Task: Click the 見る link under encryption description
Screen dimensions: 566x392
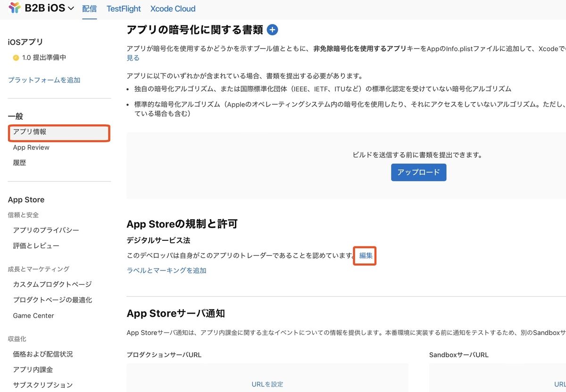Action: [x=133, y=58]
